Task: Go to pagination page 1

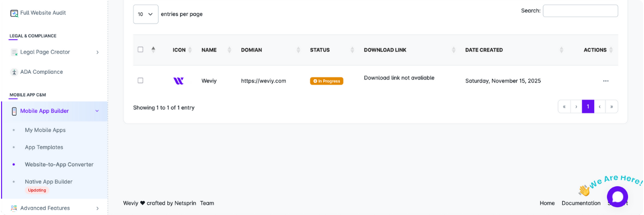Action: (x=588, y=107)
